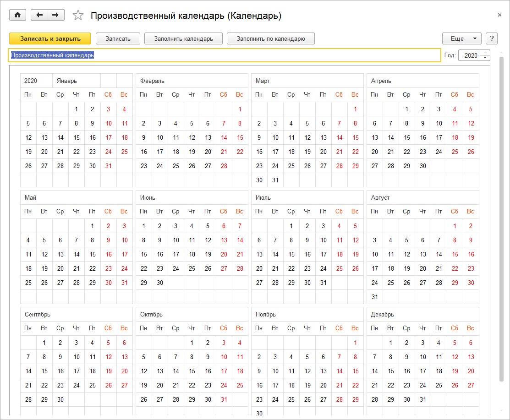Select March 8 in the calendar
This screenshot has height=420, width=510.
pos(355,124)
